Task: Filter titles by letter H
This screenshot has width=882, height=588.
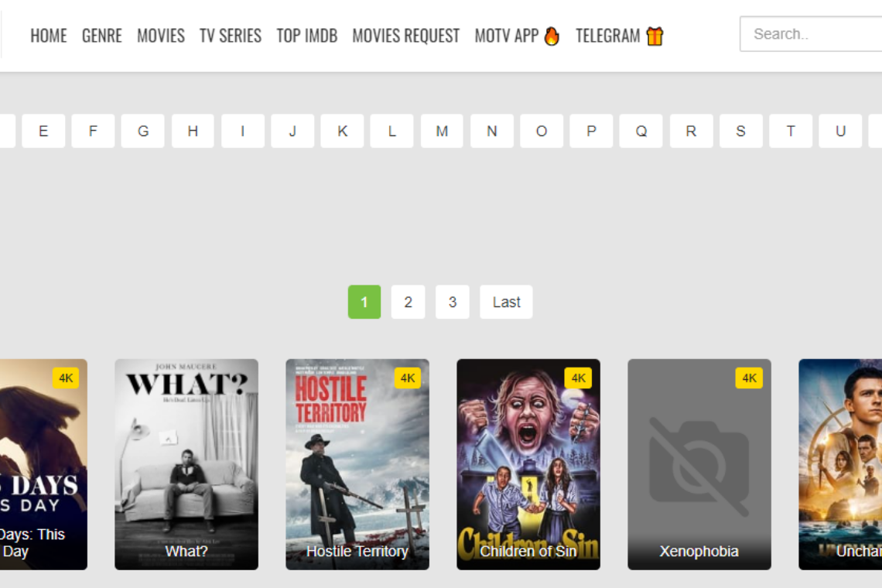Action: 193,131
